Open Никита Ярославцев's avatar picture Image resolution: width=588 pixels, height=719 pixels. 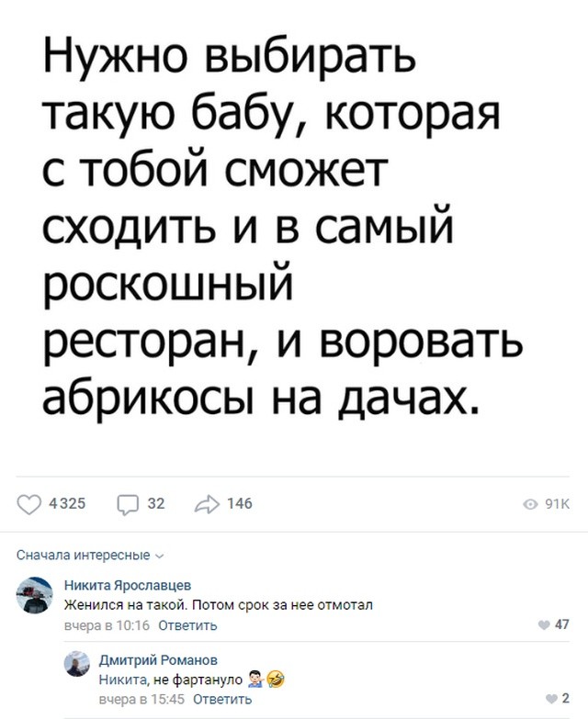click(x=38, y=594)
